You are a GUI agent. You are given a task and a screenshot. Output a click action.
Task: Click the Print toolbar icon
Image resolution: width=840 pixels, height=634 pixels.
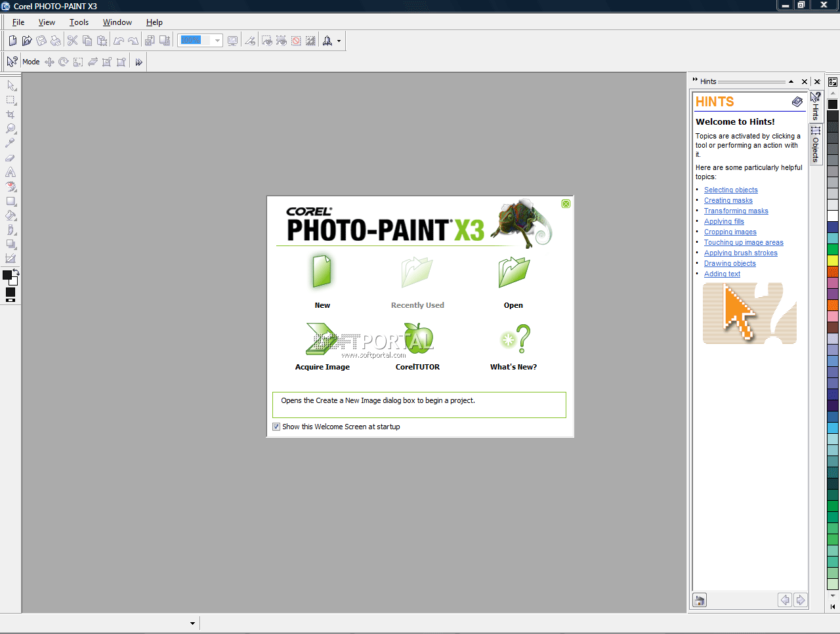[x=56, y=41]
